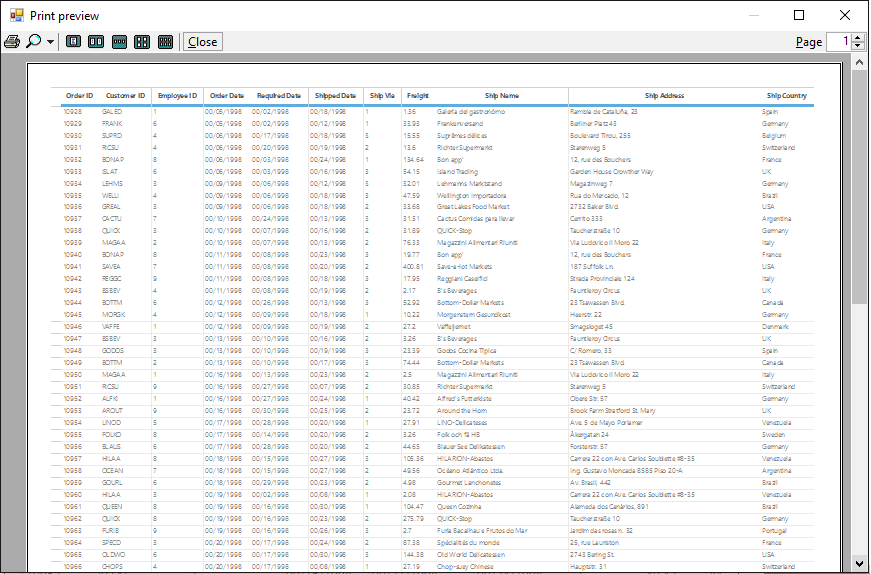Image resolution: width=871 pixels, height=574 pixels.
Task: Click the Ship Via column header
Action: [x=382, y=96]
